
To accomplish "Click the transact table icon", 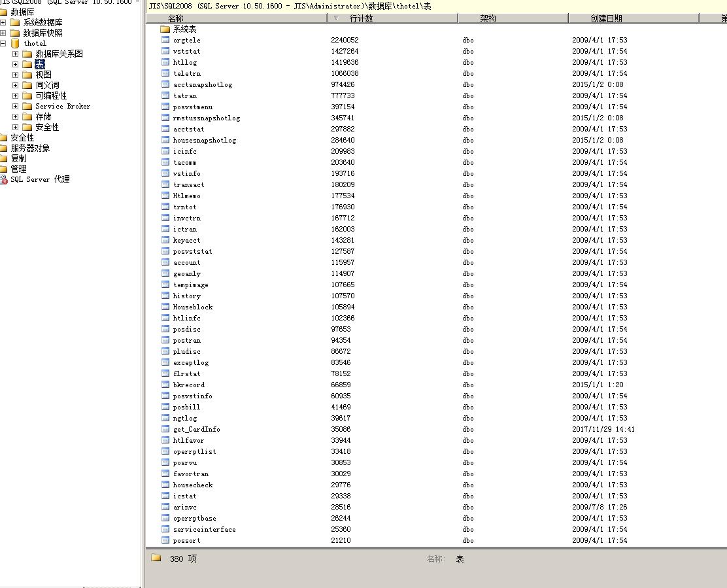I will point(165,184).
